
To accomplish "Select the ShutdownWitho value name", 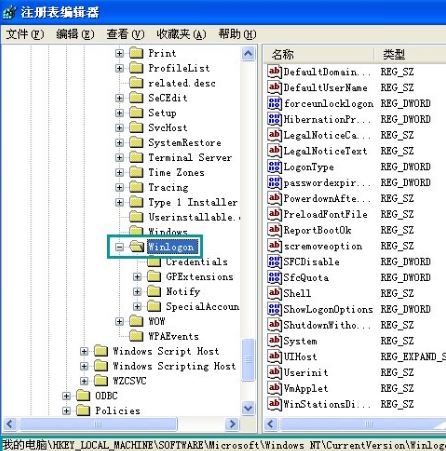I will [x=327, y=325].
